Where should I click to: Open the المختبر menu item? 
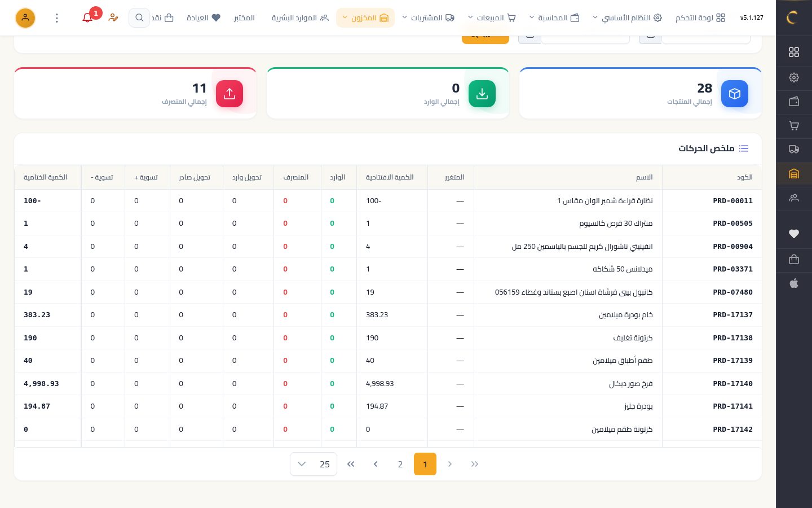(x=244, y=17)
